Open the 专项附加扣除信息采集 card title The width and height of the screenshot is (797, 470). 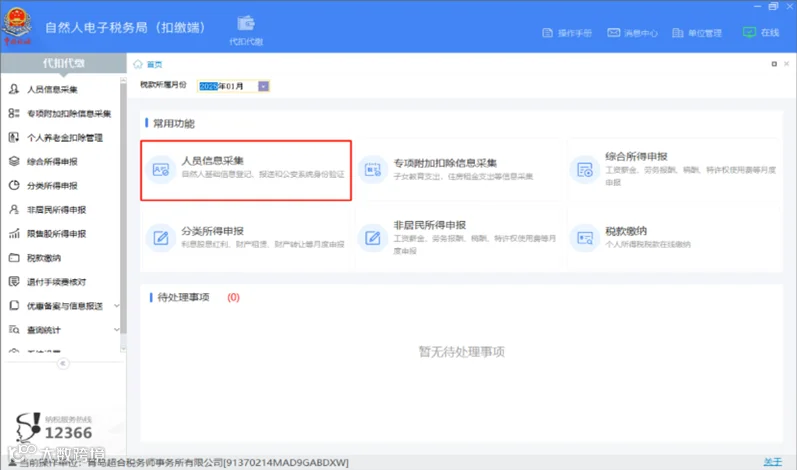(x=445, y=163)
